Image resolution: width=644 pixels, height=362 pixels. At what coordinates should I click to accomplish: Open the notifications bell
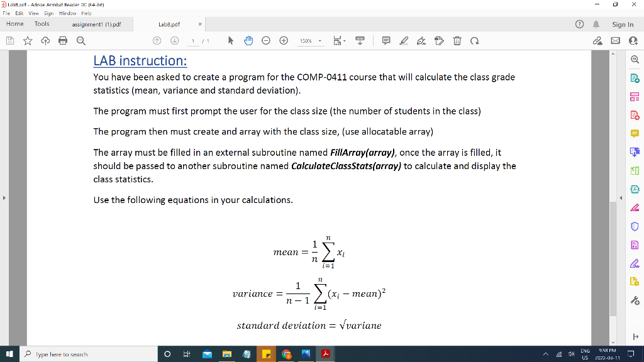coord(596,25)
